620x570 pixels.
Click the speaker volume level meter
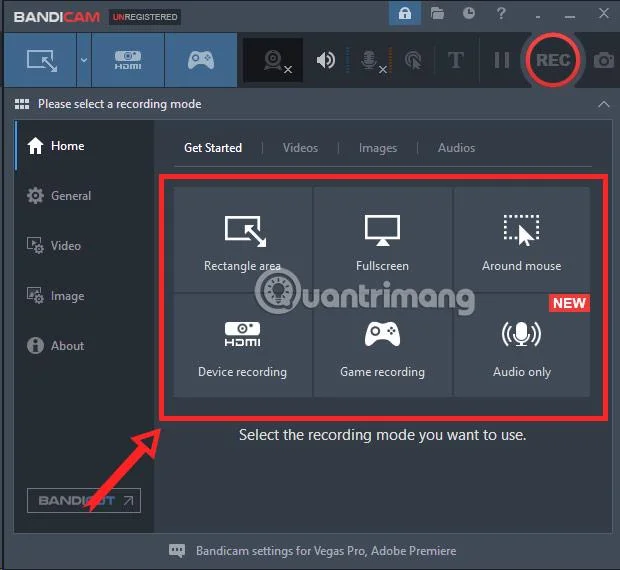[x=348, y=60]
